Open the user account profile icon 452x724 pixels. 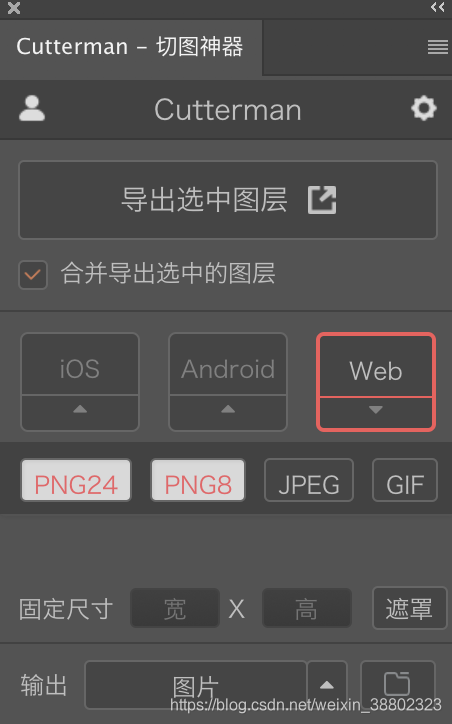[32, 109]
